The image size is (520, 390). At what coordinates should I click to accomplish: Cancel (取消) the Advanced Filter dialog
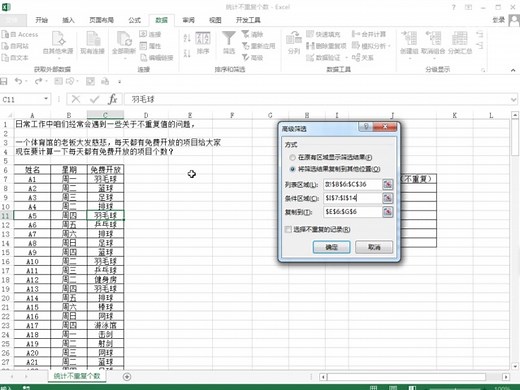click(x=374, y=247)
